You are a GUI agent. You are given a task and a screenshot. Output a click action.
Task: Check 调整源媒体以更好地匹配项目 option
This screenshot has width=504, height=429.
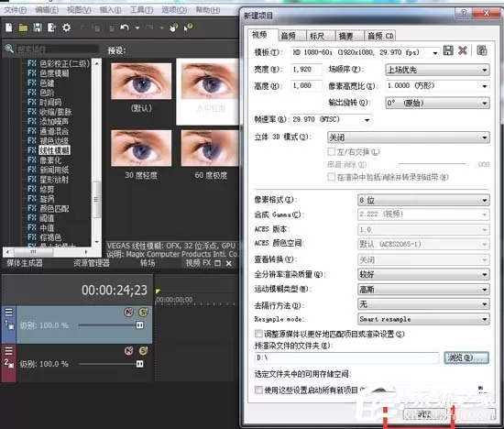tap(258, 334)
